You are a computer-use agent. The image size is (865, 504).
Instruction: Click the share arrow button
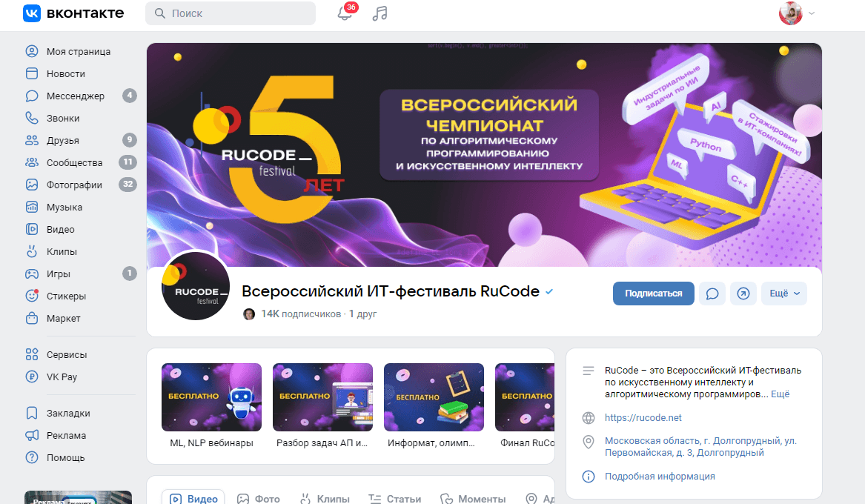(x=743, y=294)
